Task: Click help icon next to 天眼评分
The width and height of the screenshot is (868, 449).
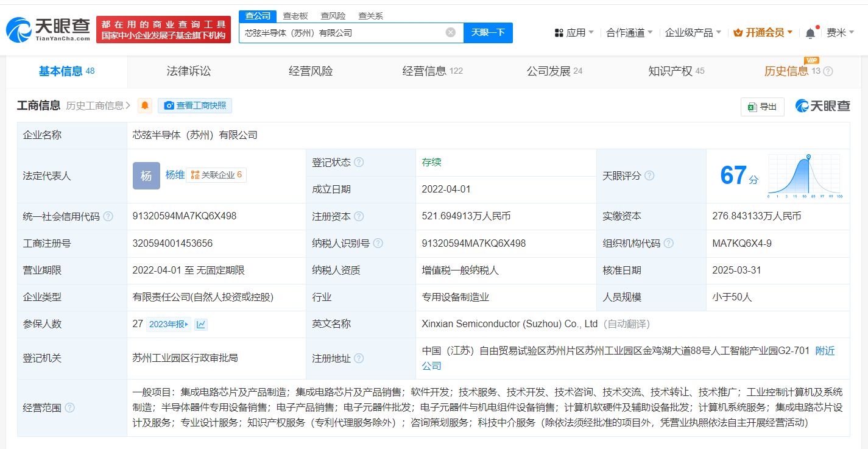Action: (x=649, y=175)
